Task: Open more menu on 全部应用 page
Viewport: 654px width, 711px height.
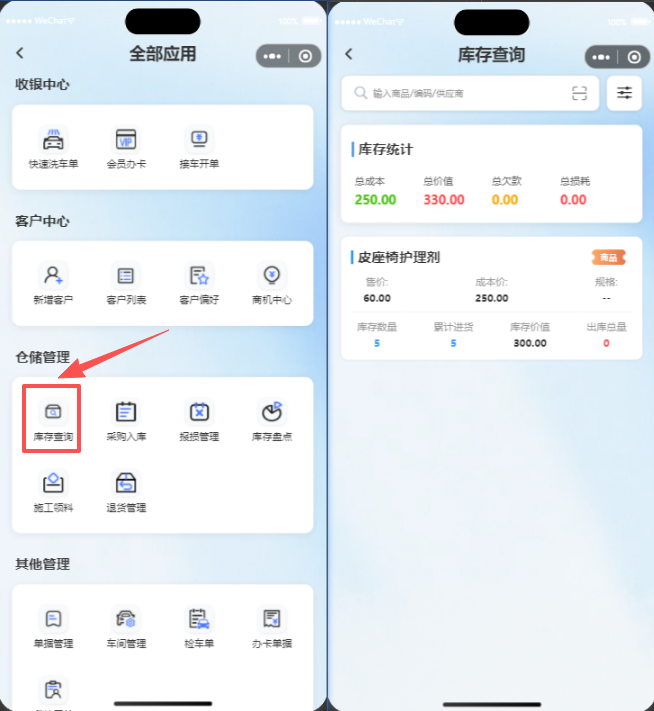Action: (272, 56)
